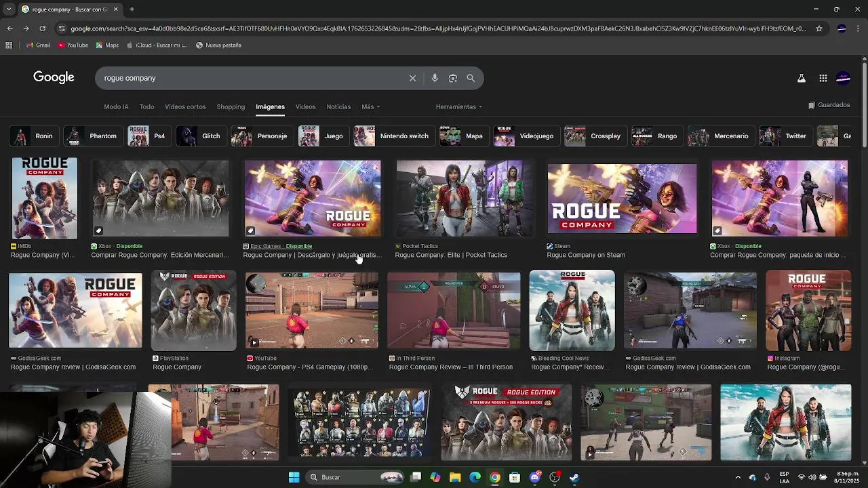868x488 pixels.
Task: Filter images by Crossplay chip
Action: tap(595, 136)
